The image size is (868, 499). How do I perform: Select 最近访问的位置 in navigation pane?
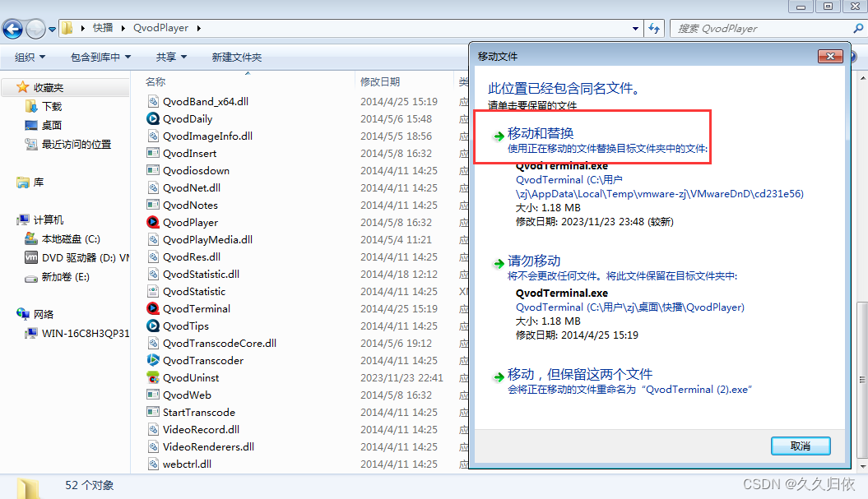pos(77,144)
